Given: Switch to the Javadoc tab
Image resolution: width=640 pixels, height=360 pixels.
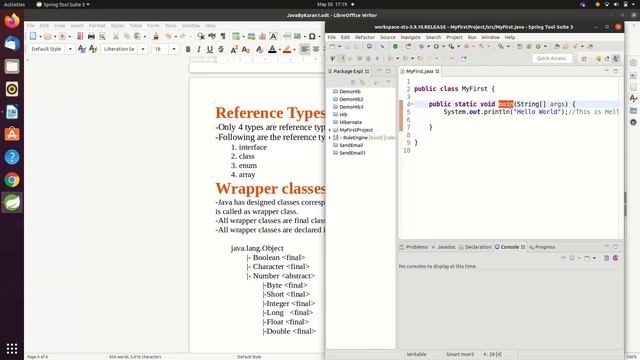Looking at the screenshot, I should (444, 247).
